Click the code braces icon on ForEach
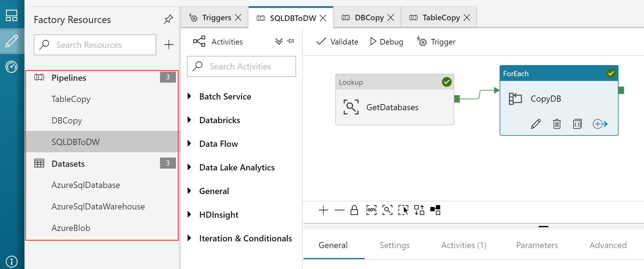Image resolution: width=644 pixels, height=269 pixels. [577, 124]
